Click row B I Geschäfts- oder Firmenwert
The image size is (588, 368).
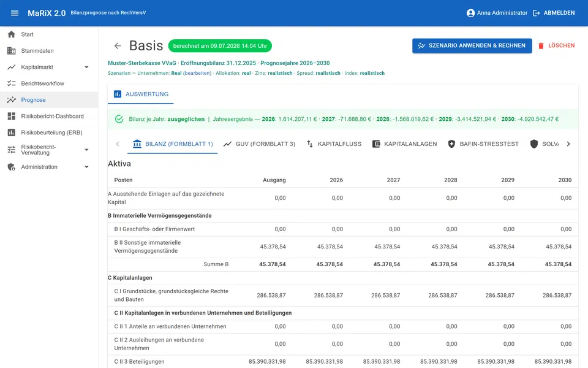point(343,229)
